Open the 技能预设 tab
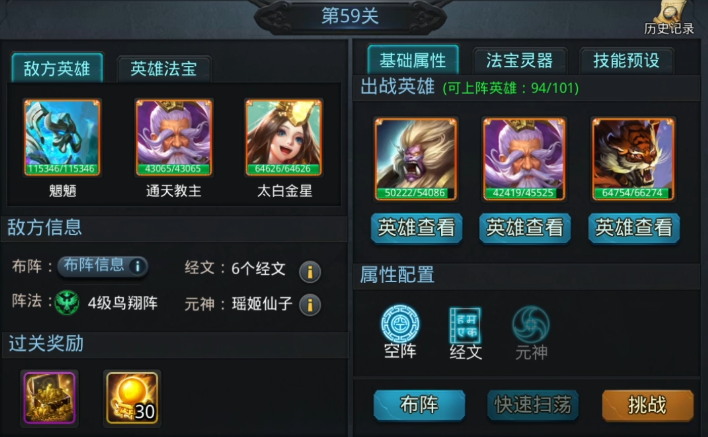708x437 pixels. 627,60
